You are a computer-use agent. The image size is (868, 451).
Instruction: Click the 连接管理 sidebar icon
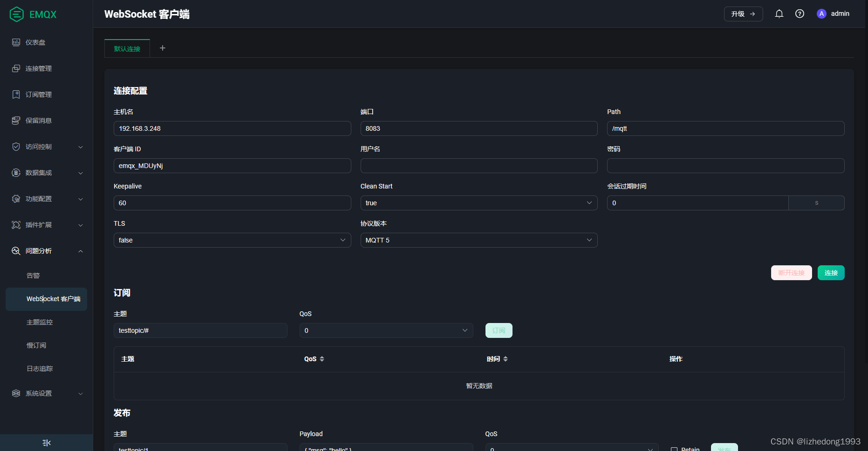click(16, 68)
